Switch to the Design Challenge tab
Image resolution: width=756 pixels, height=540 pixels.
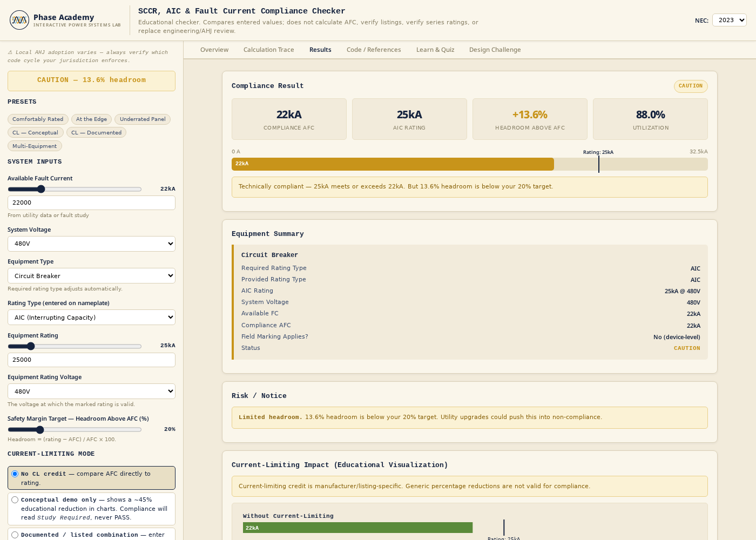coord(495,50)
